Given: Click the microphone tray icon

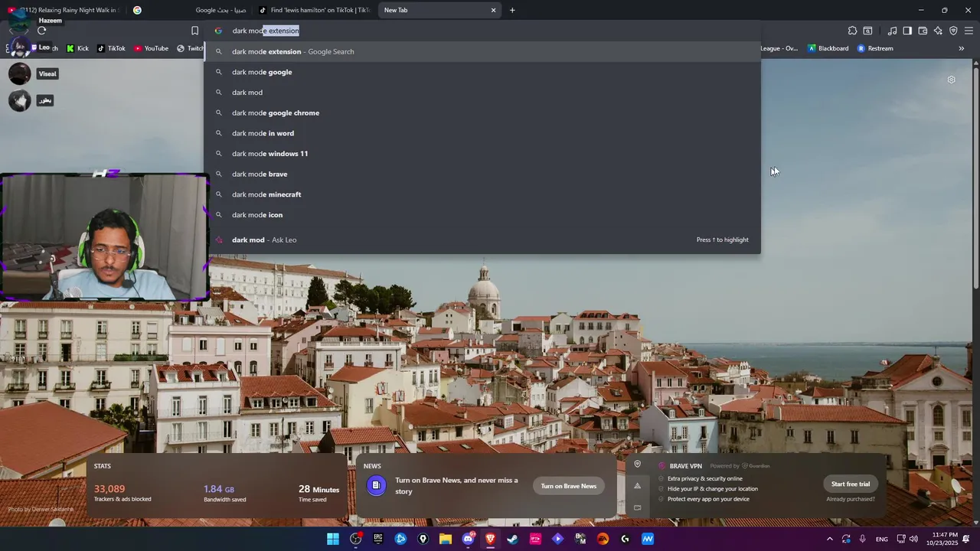Looking at the screenshot, I should 863,539.
